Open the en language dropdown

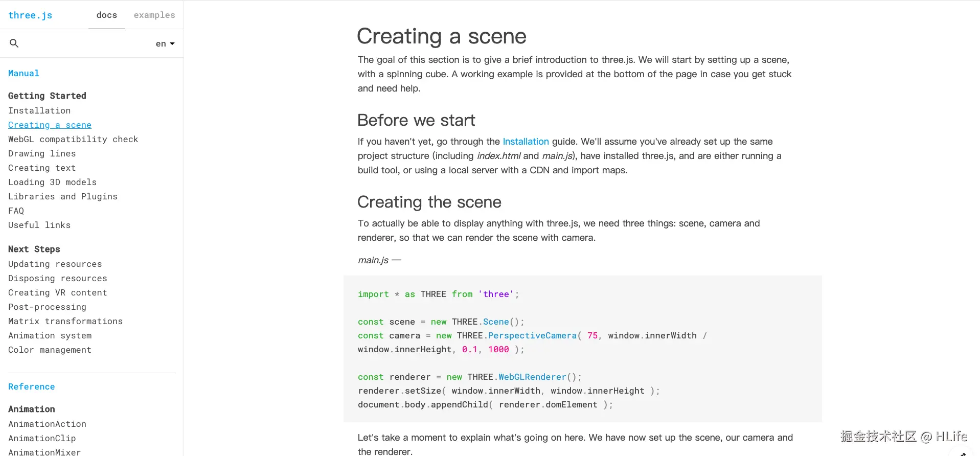click(165, 44)
